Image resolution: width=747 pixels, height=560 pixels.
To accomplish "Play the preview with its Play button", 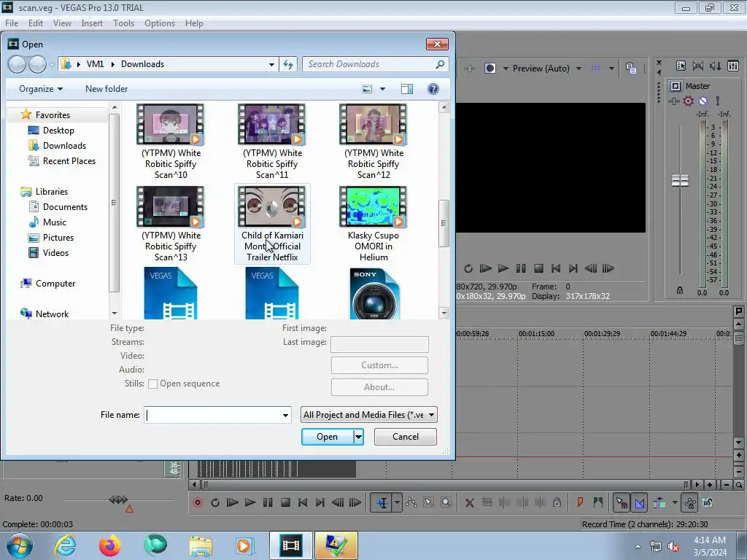I will (503, 268).
